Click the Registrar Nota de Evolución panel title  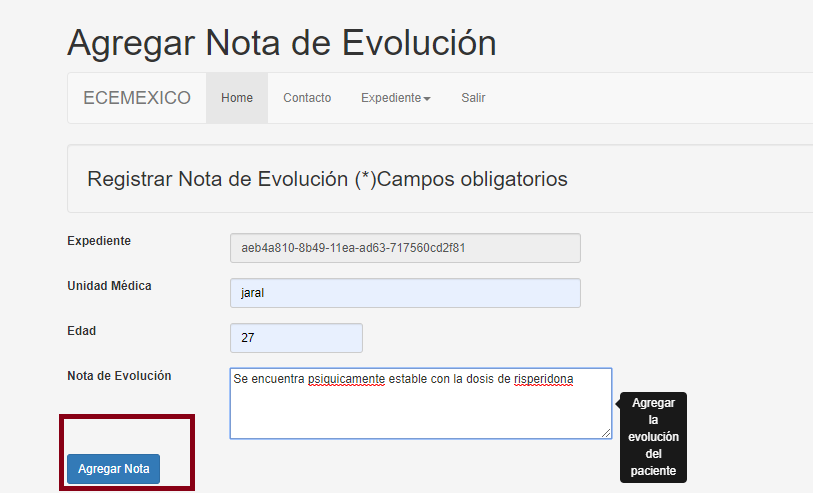pos(327,179)
